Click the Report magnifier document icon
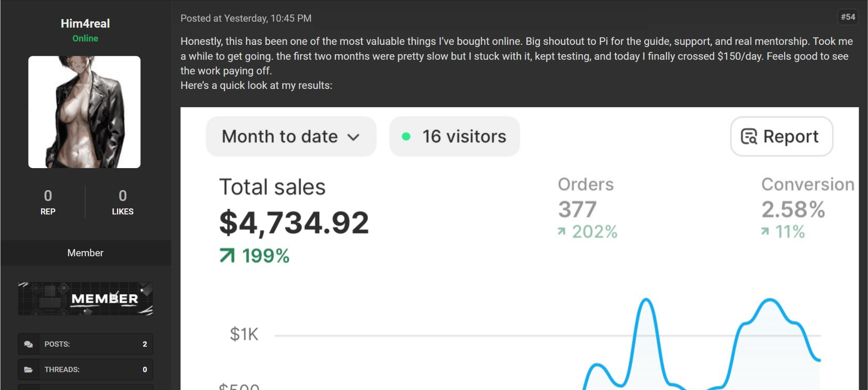Screen dimensions: 868x390 click(x=749, y=136)
